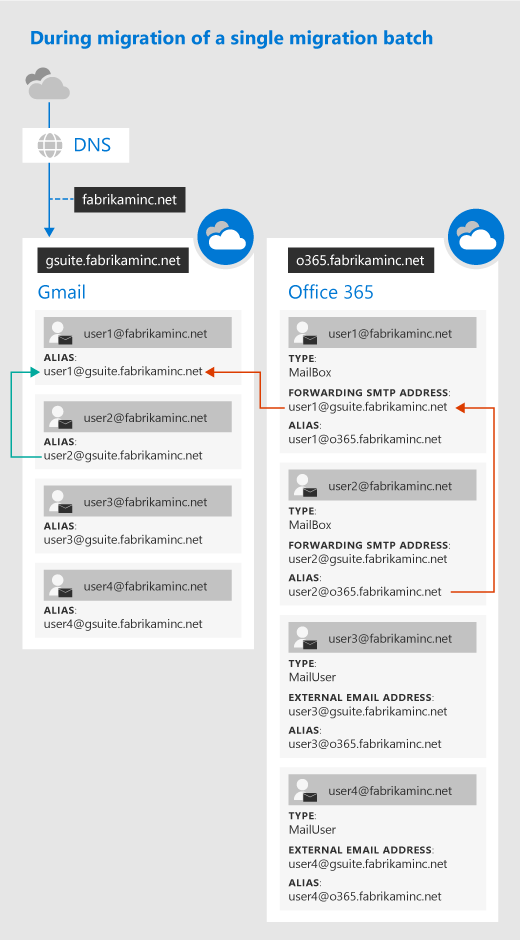Click alias user2@o365.fabrikaminc.net
This screenshot has width=520, height=940.
point(365,592)
